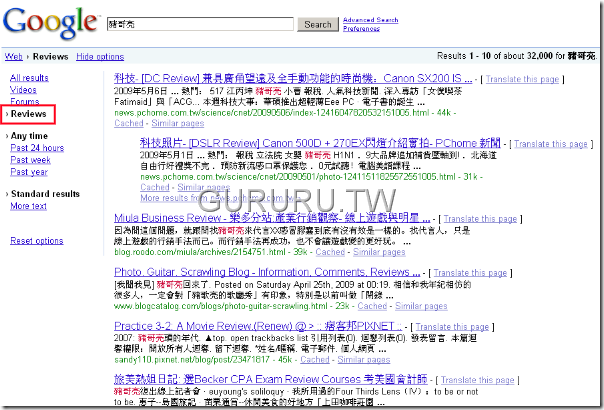Translate the Practice 3-2 Movie Review page
604x410 pixels.
(452, 327)
